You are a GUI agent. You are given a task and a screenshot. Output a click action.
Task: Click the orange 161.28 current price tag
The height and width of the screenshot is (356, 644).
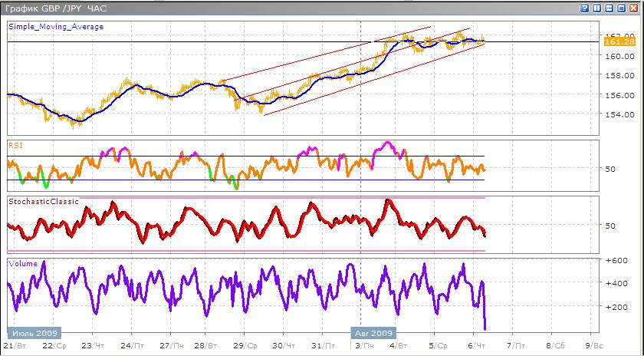tap(617, 42)
